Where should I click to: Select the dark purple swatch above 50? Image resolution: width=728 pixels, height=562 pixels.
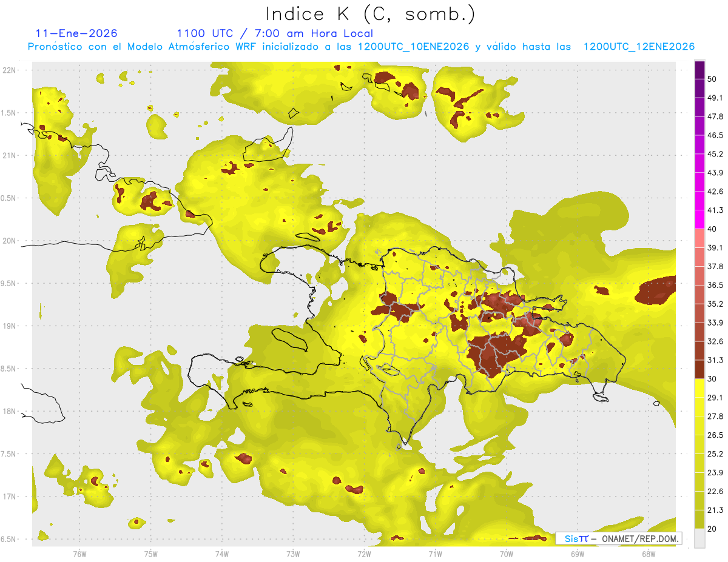700,70
